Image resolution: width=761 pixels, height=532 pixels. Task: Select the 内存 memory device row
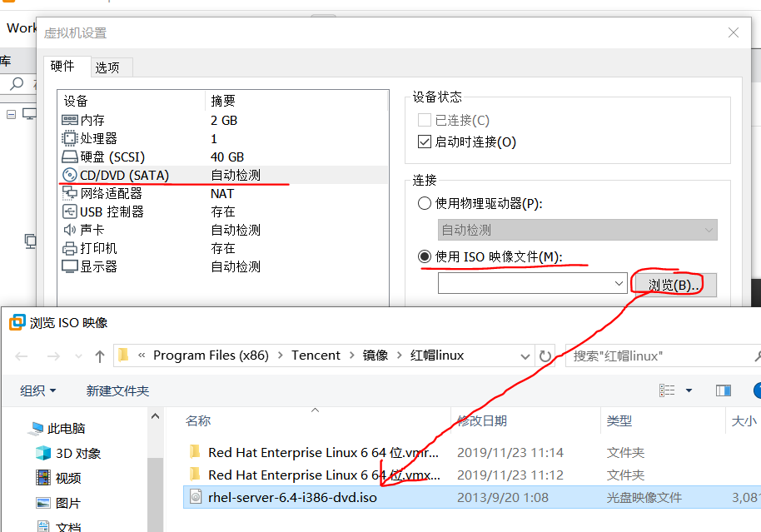click(x=223, y=120)
